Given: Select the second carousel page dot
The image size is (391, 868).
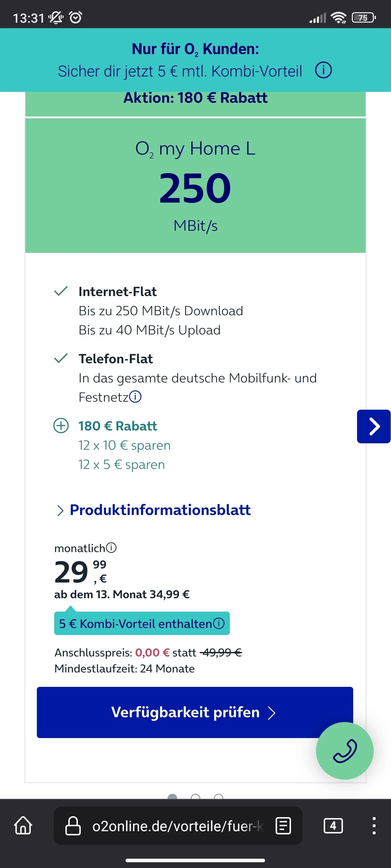Looking at the screenshot, I should point(195,797).
